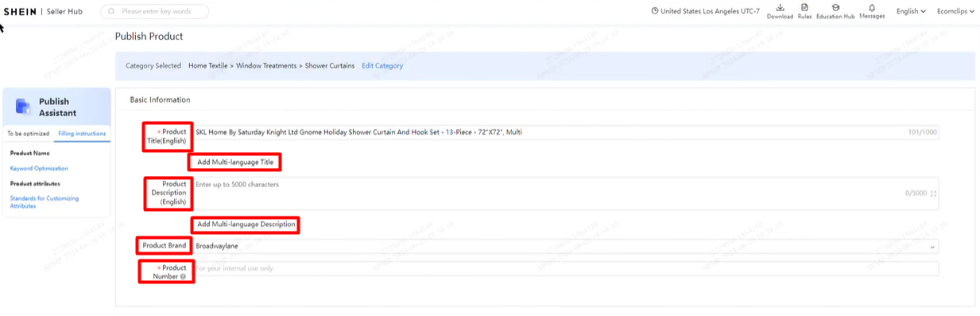Click the Category Selected label

(153, 66)
